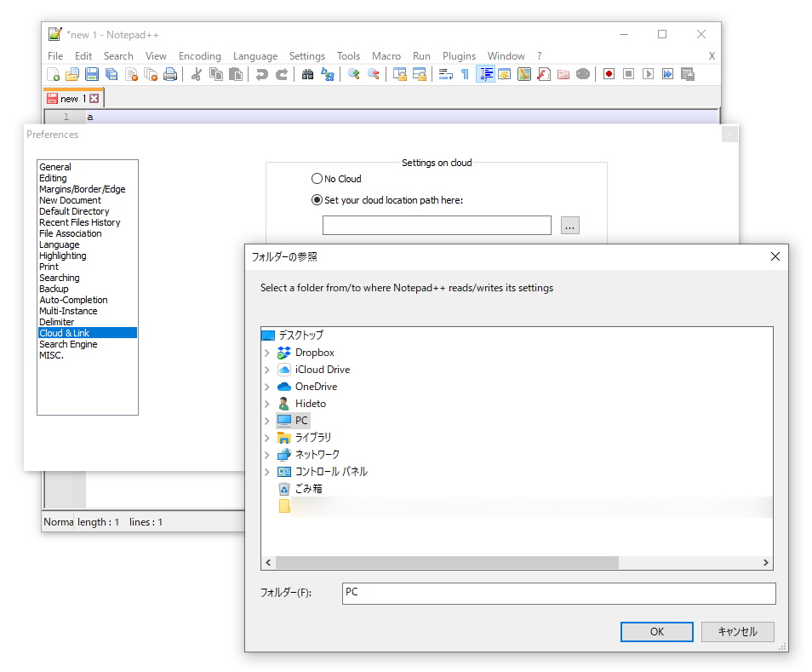Image resolution: width=812 pixels, height=672 pixels.
Task: Expand the Dropbox folder node
Action: (266, 353)
